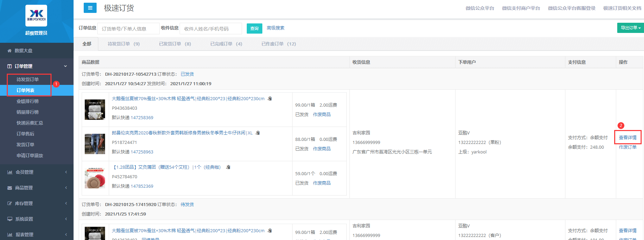Switch to 已发货订单 (8) tab
The width and height of the screenshot is (644, 240).
pos(175,44)
